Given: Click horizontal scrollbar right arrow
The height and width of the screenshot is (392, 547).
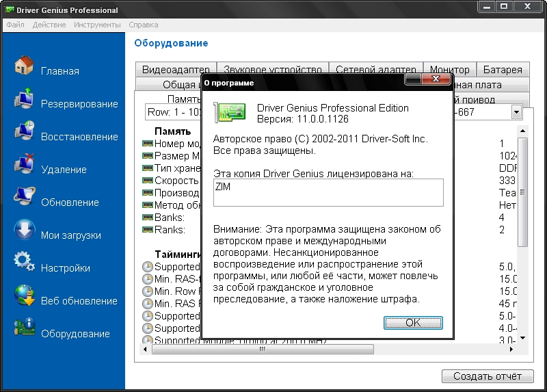Looking at the screenshot, I should (511, 349).
